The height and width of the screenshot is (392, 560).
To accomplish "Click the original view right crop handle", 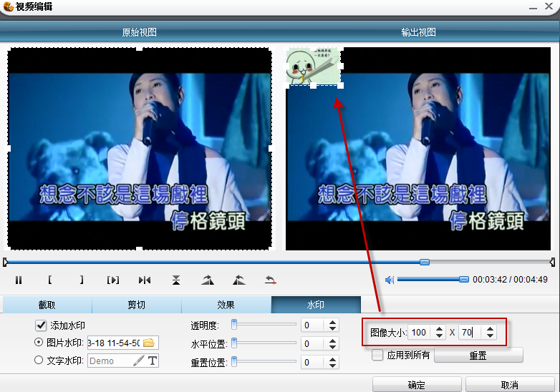I will coord(271,148).
